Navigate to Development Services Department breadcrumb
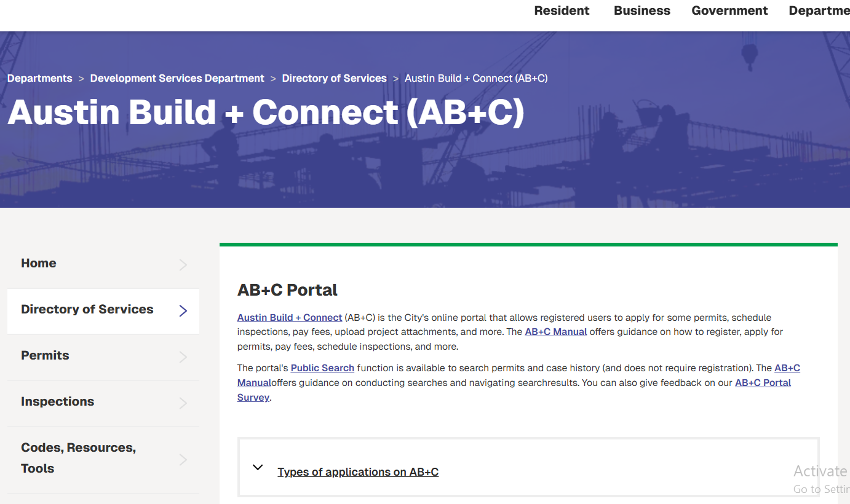This screenshot has height=504, width=850. pos(177,78)
